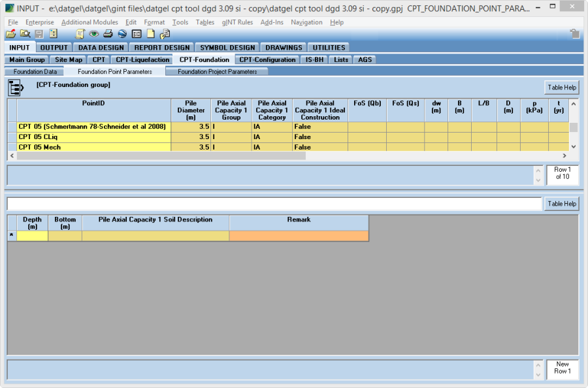Viewport: 588px width, 388px height.
Task: Click the empty Depth cell in new row
Action: pos(32,236)
